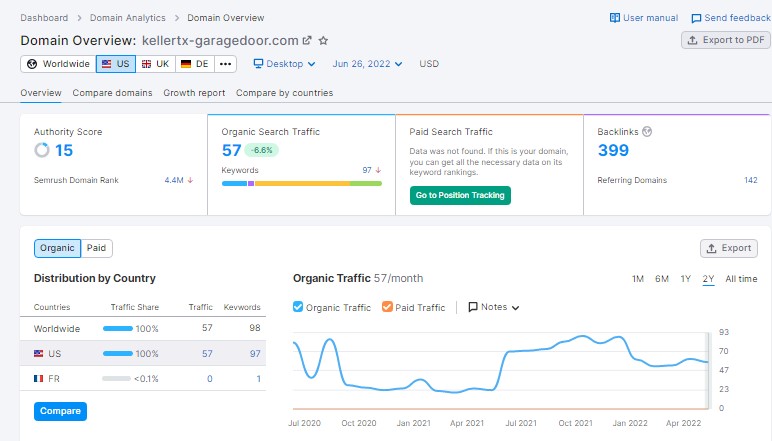Click the Notes icon above the chart

pyautogui.click(x=473, y=308)
